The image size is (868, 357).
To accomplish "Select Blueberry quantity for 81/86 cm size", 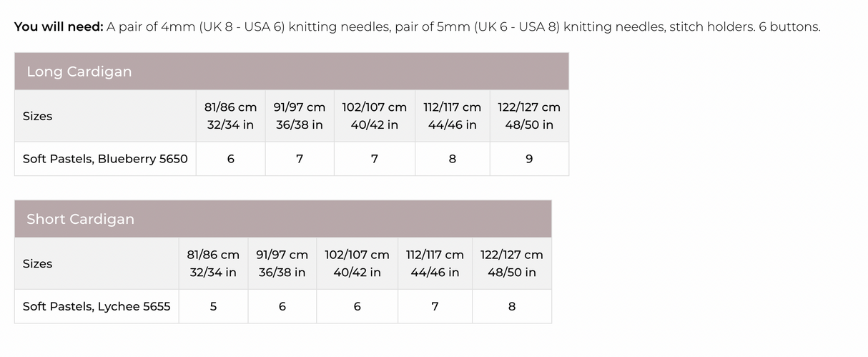I will [x=230, y=159].
